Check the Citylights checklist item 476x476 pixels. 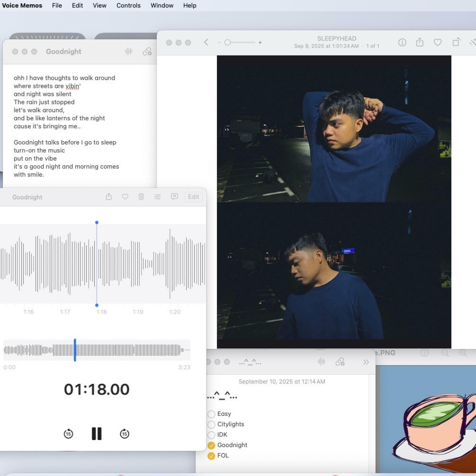[211, 424]
